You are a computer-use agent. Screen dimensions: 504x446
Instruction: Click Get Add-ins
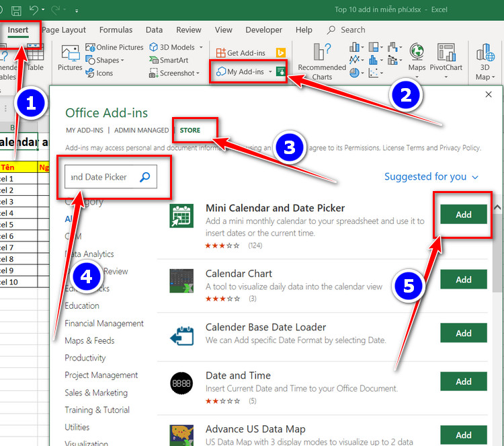[241, 52]
